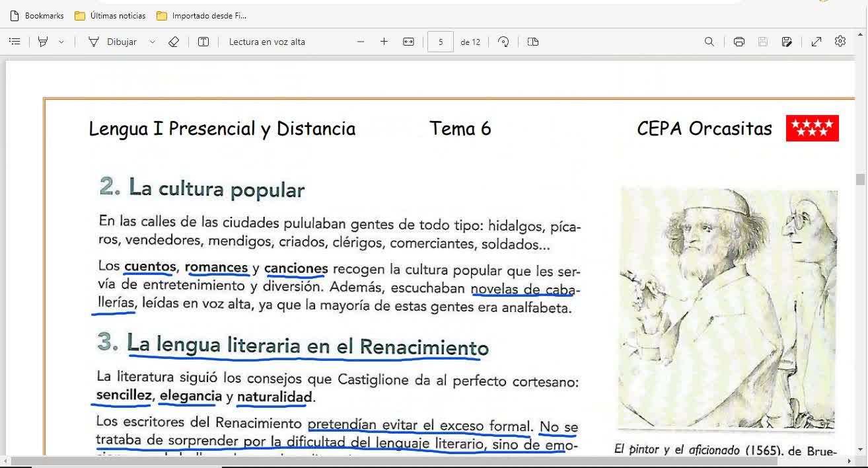
Task: Search in the PDF document
Action: pos(709,42)
